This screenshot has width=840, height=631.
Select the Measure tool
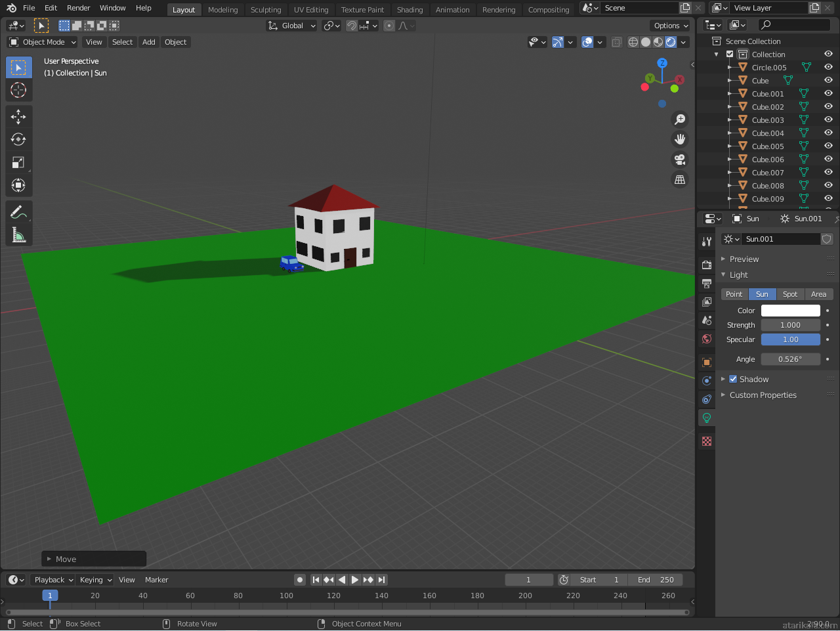[x=18, y=235]
